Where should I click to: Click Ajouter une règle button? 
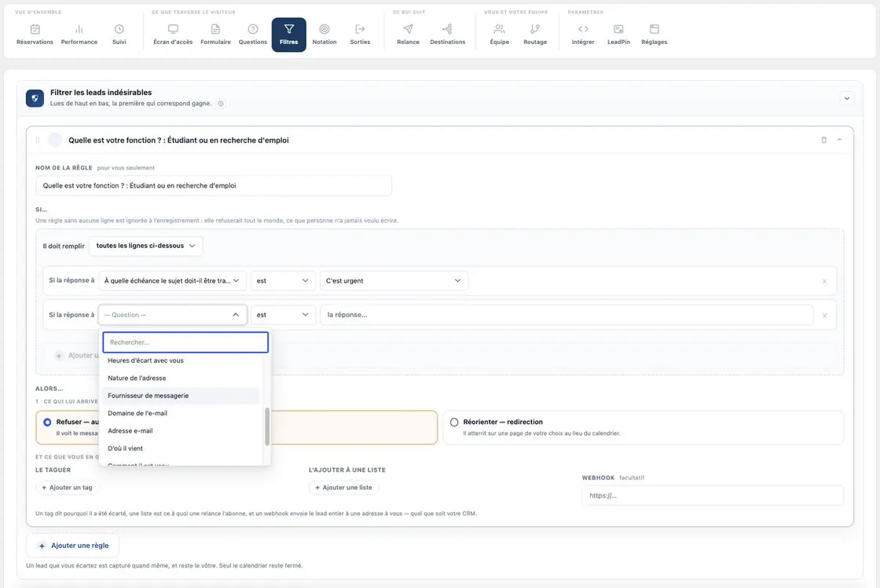73,546
